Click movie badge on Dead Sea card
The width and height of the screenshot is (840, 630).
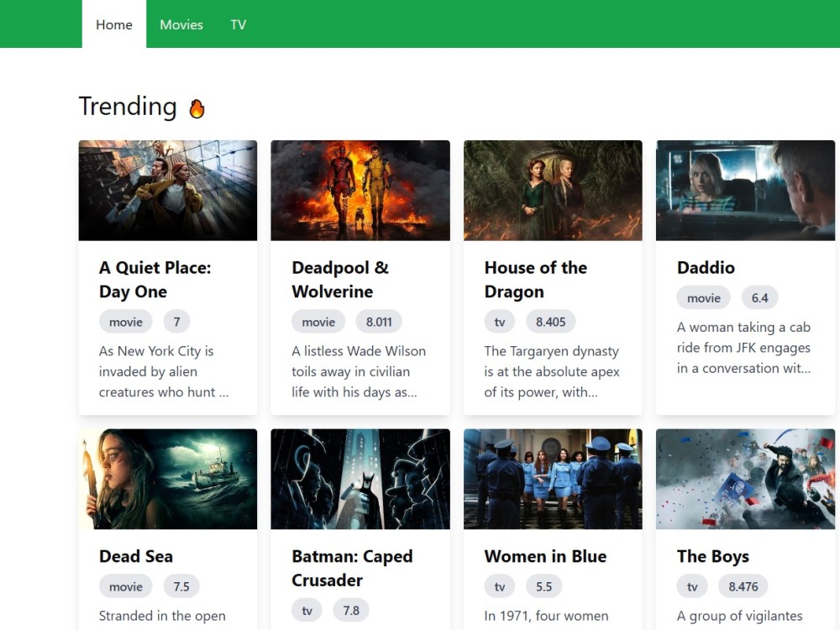[126, 586]
